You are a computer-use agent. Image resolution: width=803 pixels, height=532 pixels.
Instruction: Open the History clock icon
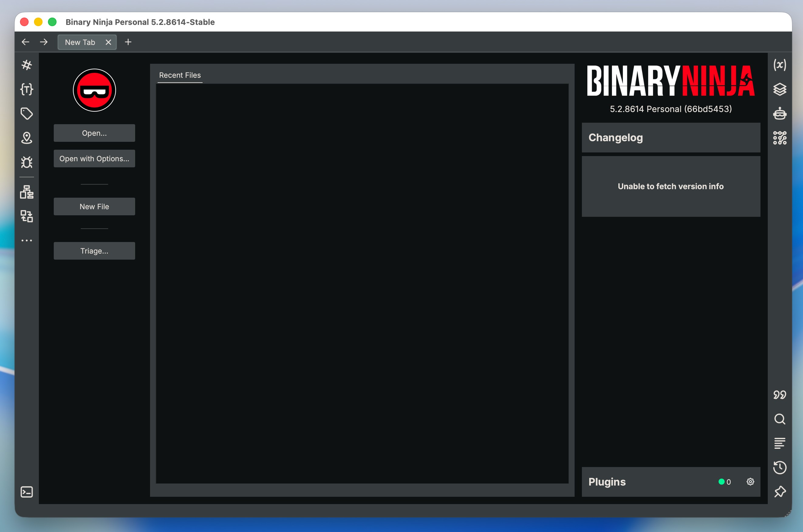coord(780,468)
